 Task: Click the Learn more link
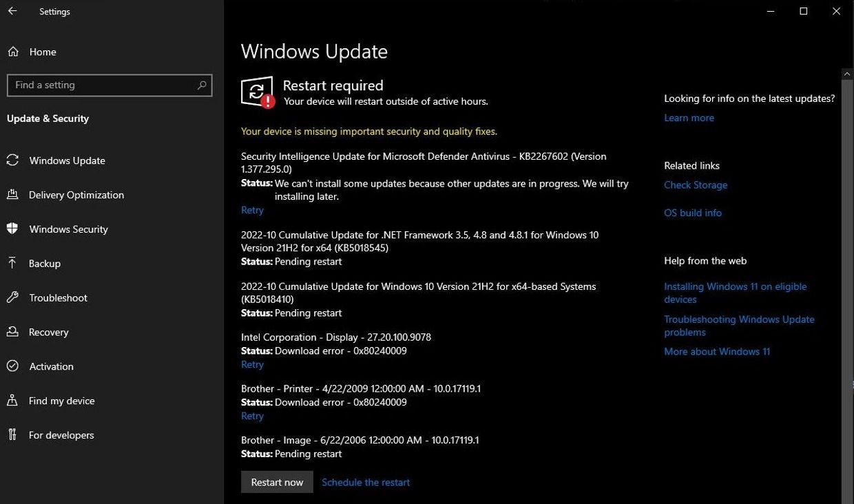coord(689,118)
